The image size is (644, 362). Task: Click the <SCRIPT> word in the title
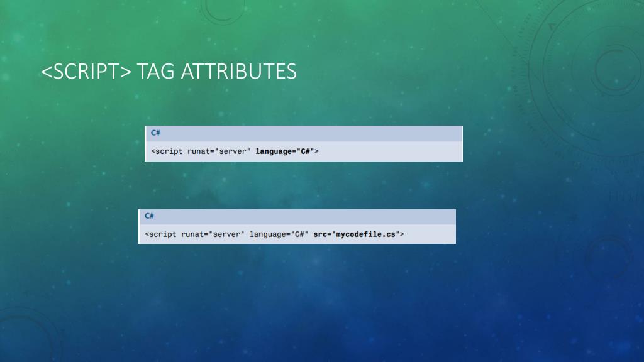pos(86,72)
